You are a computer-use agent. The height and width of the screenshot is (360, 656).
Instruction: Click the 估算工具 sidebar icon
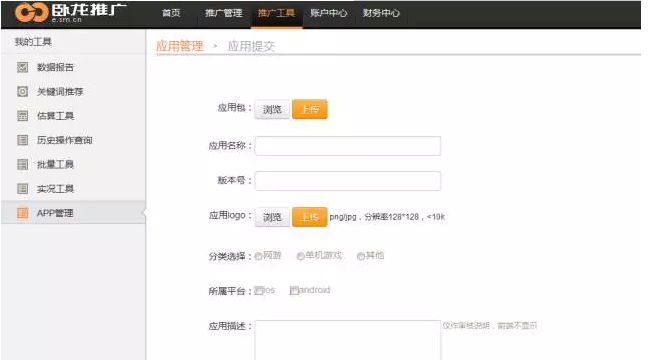(x=23, y=116)
